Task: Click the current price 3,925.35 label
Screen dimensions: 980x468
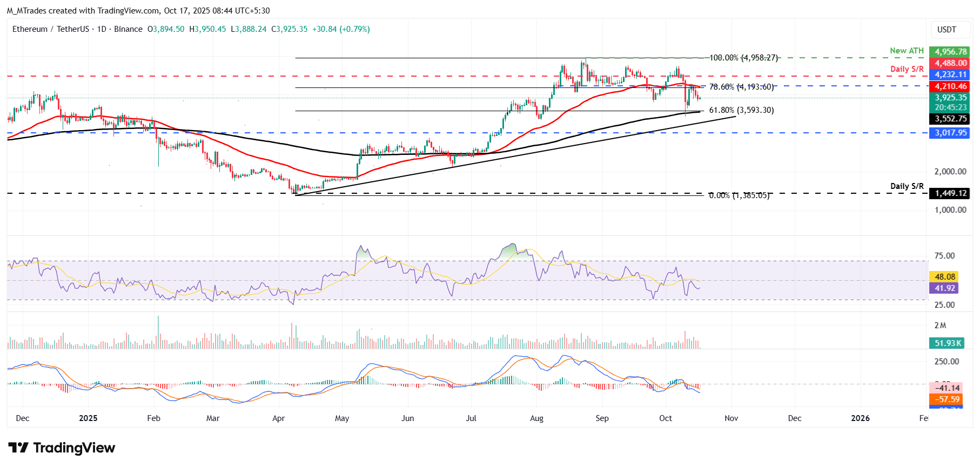Action: pyautogui.click(x=950, y=98)
